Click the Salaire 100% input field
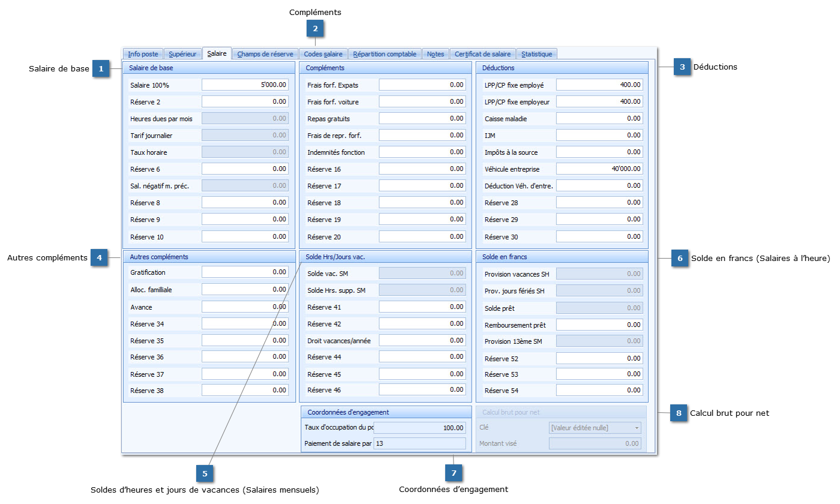The height and width of the screenshot is (504, 840). point(245,85)
